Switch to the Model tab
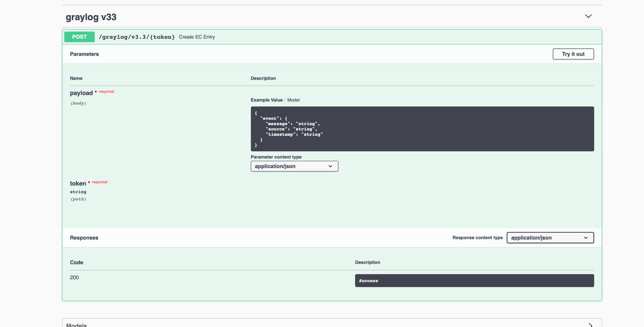 point(293,100)
